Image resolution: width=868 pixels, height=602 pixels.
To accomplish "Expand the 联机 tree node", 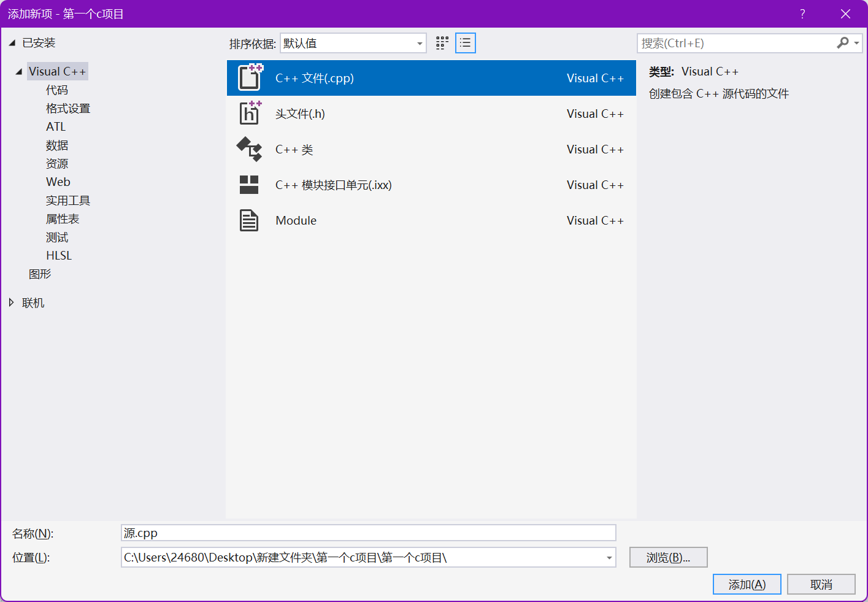I will tap(11, 303).
